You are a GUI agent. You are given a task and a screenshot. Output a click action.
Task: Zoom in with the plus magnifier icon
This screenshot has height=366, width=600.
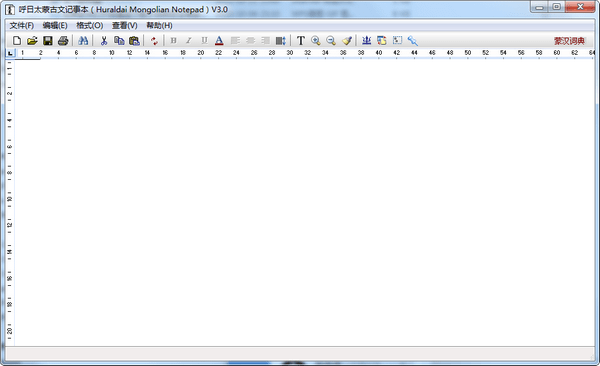pyautogui.click(x=316, y=41)
